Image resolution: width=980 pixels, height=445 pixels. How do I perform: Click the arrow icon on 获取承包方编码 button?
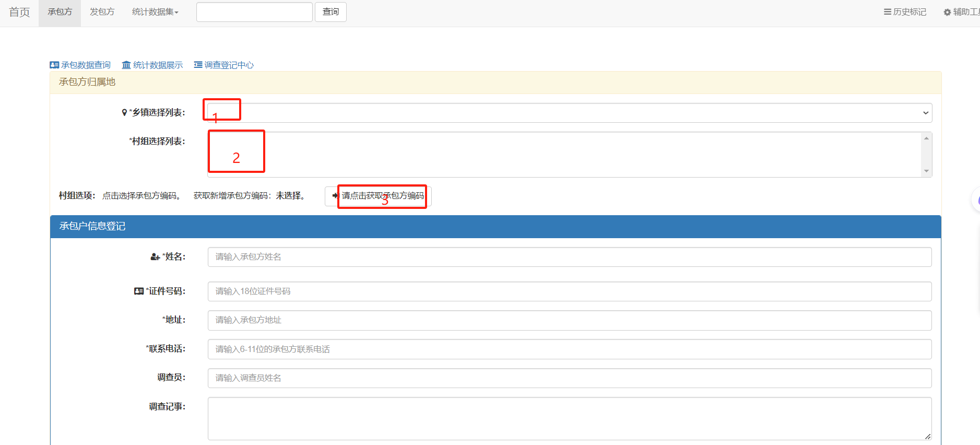335,196
